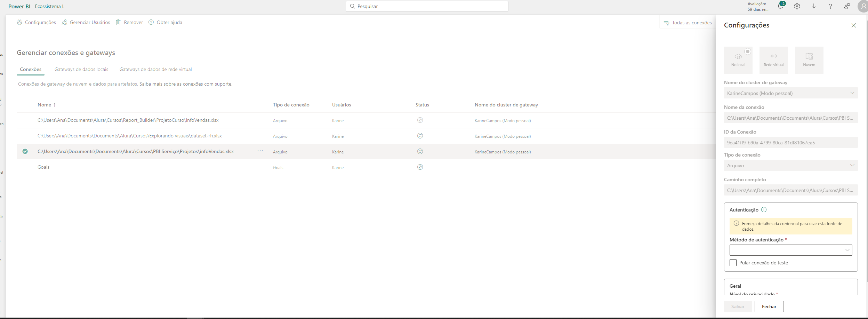Screen dimensions: 868x319
Task: Click the ID da Conexão field
Action: (791, 142)
